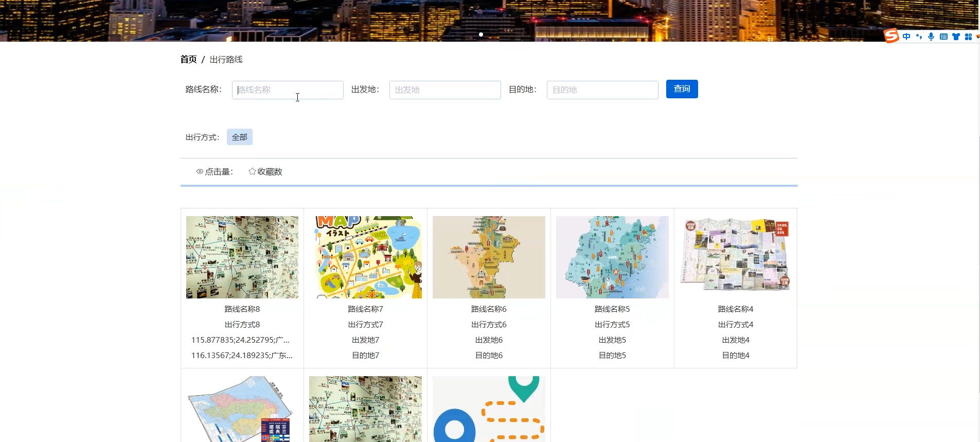
Task: Click coordinates text 116.13567;24.189235
Action: click(242, 356)
